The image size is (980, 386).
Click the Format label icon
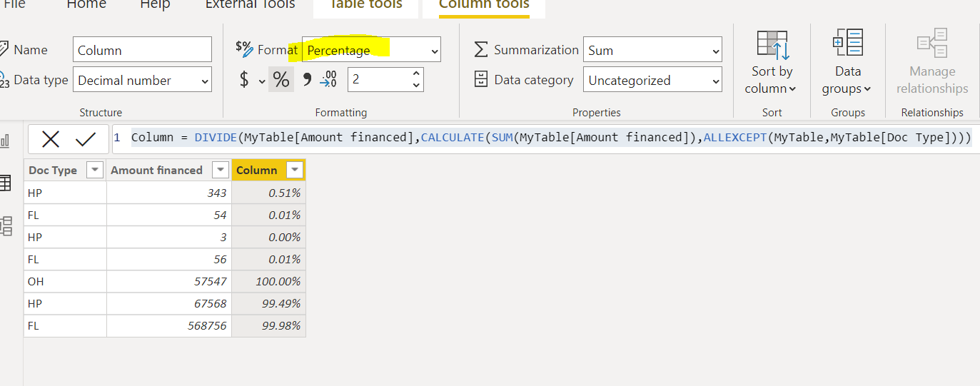click(244, 49)
